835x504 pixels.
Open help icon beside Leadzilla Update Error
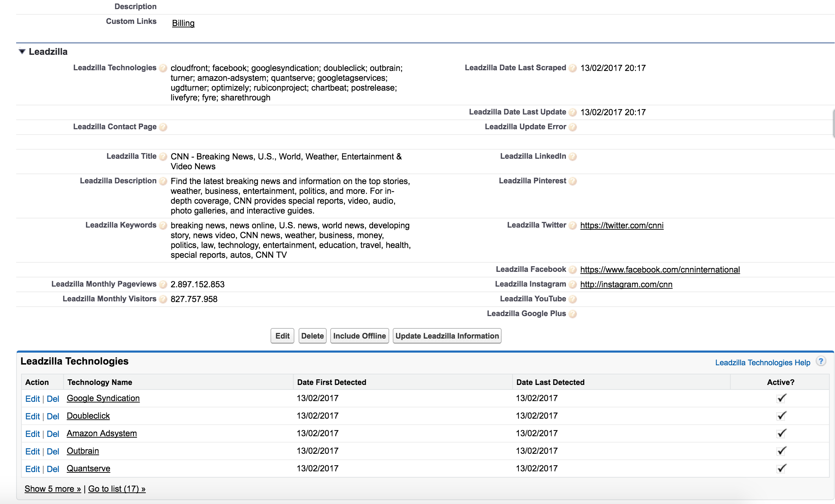click(573, 127)
